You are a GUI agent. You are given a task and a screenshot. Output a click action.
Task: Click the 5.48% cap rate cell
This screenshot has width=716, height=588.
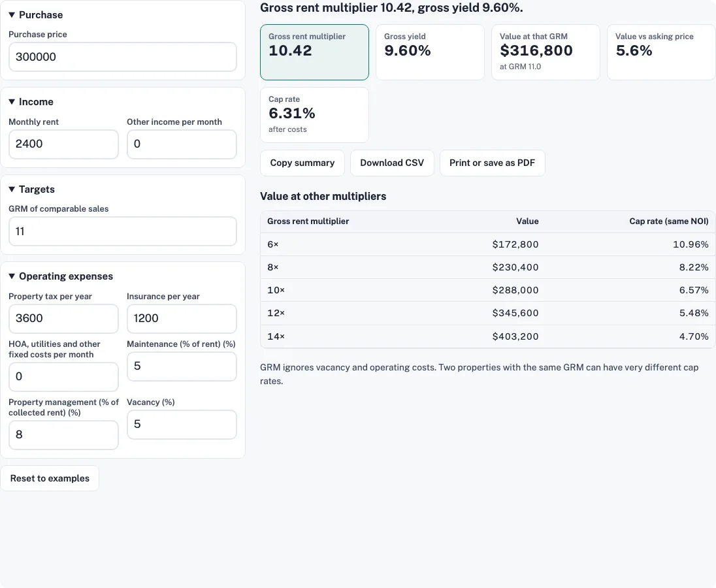[694, 313]
